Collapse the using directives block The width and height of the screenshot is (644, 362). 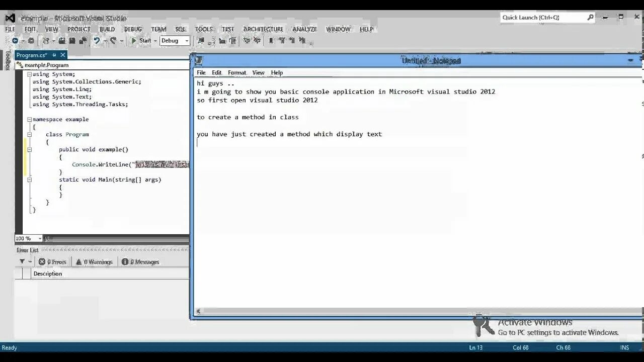click(x=29, y=74)
